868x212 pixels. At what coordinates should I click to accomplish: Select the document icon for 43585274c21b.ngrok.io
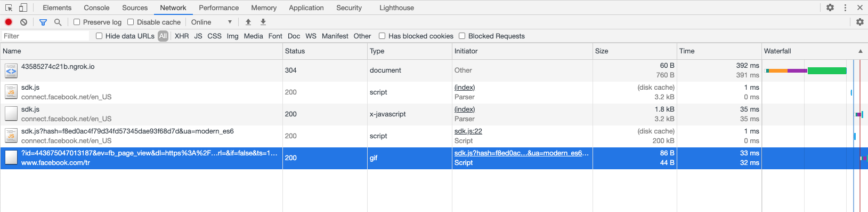point(11,70)
